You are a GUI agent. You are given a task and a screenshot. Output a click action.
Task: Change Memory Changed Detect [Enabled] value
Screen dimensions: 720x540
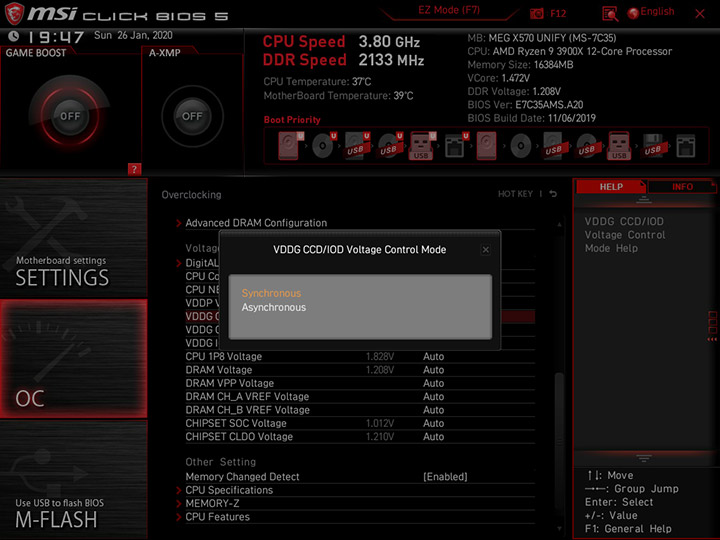click(x=445, y=477)
